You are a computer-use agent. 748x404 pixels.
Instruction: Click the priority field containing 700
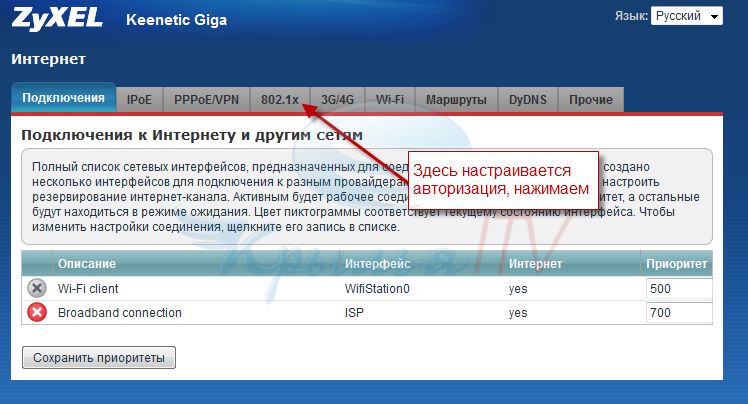(x=679, y=312)
